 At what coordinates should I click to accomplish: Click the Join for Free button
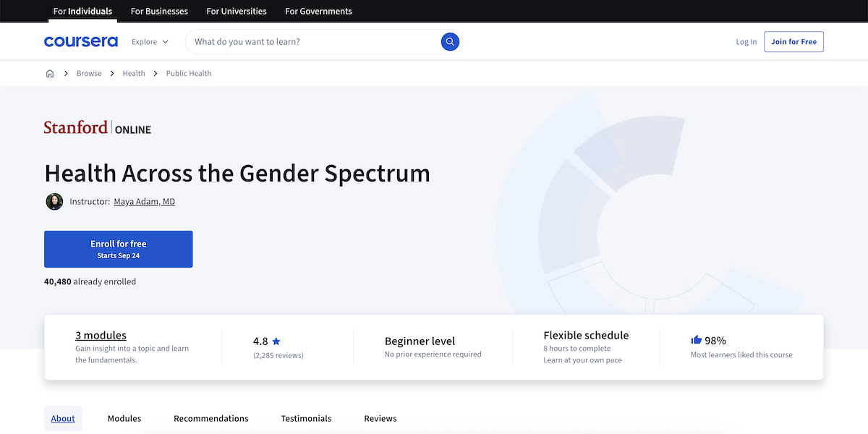[x=793, y=42]
